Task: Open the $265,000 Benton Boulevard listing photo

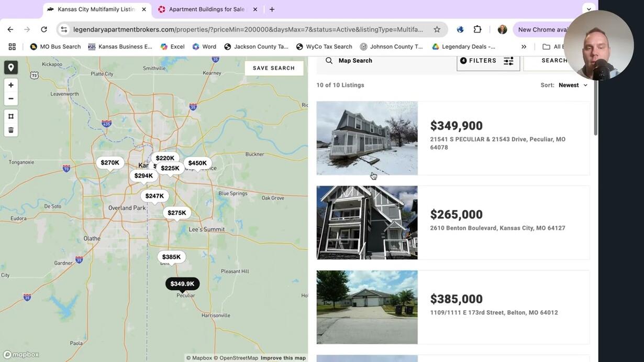Action: pos(367,223)
